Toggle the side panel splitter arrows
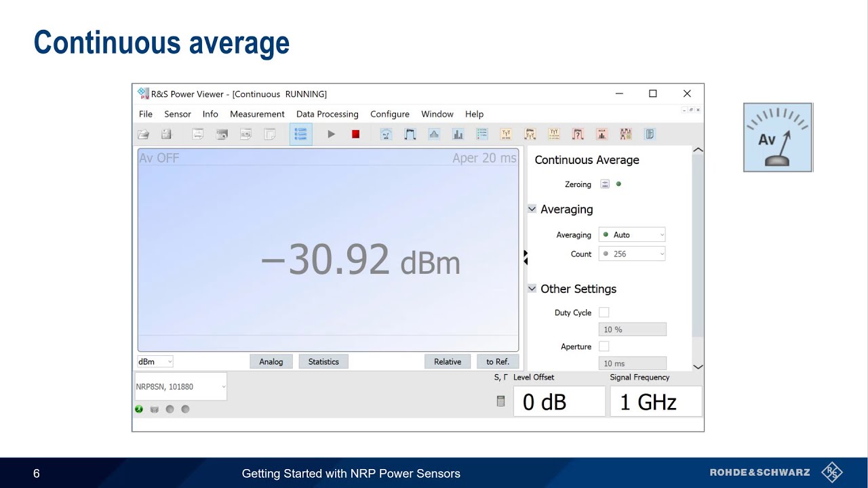Viewport: 868px width, 488px height. coord(525,257)
